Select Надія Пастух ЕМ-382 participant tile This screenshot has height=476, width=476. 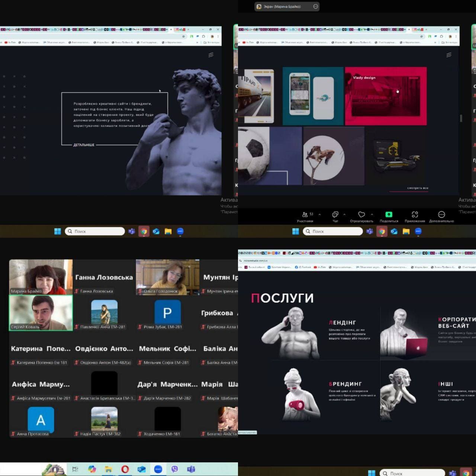[x=104, y=420]
